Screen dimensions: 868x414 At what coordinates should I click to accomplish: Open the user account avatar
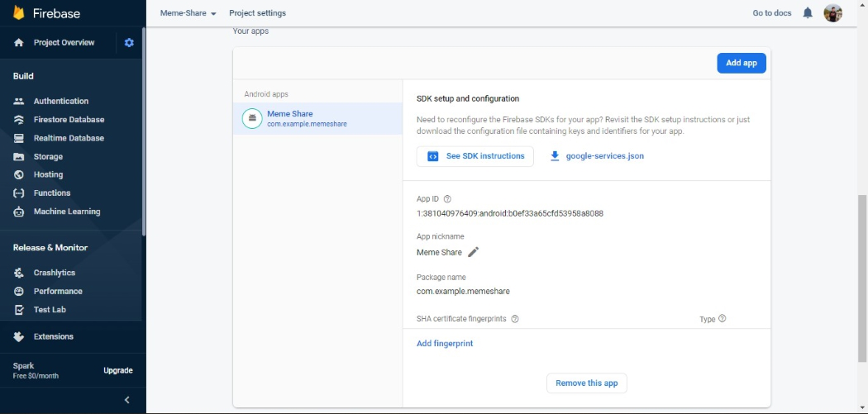pyautogui.click(x=832, y=13)
